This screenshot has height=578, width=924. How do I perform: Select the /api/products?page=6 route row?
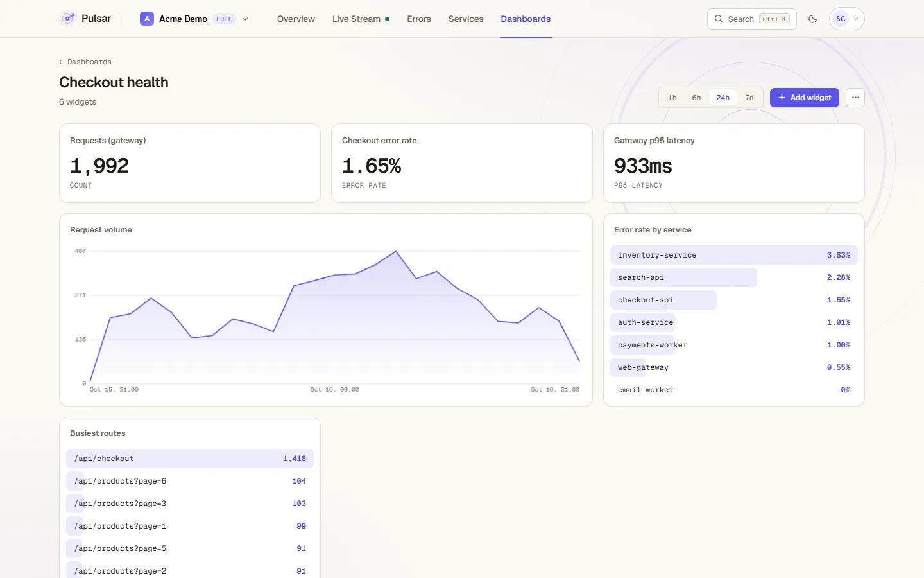(190, 481)
